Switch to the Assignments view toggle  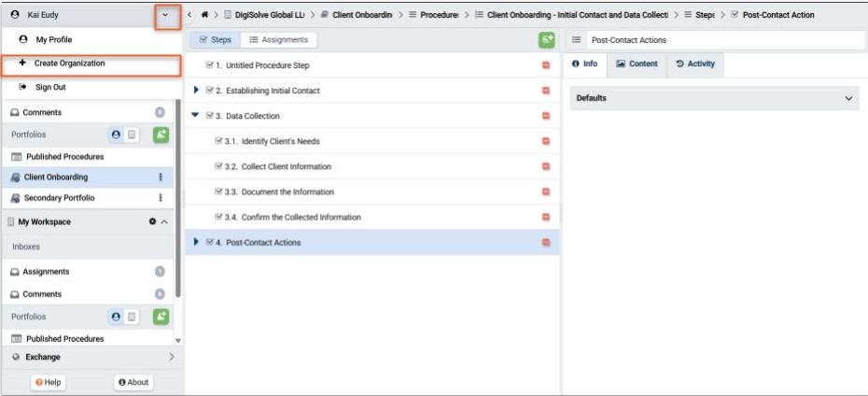[278, 40]
